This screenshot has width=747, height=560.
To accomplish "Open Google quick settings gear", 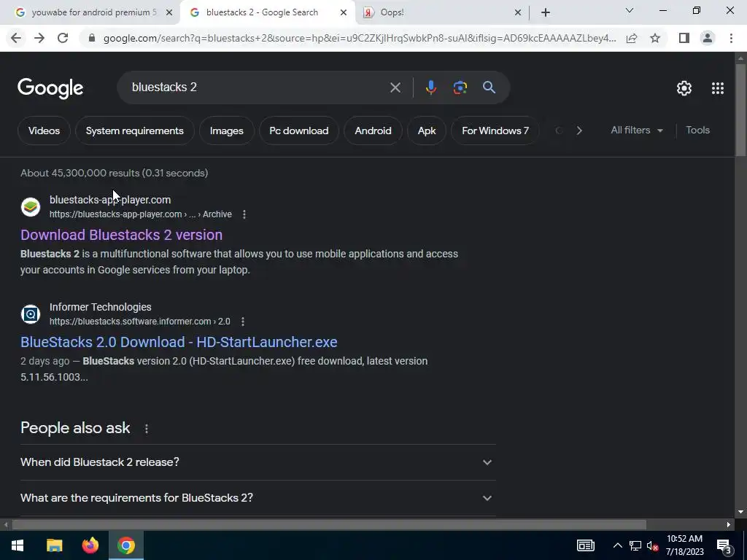I will tap(684, 88).
